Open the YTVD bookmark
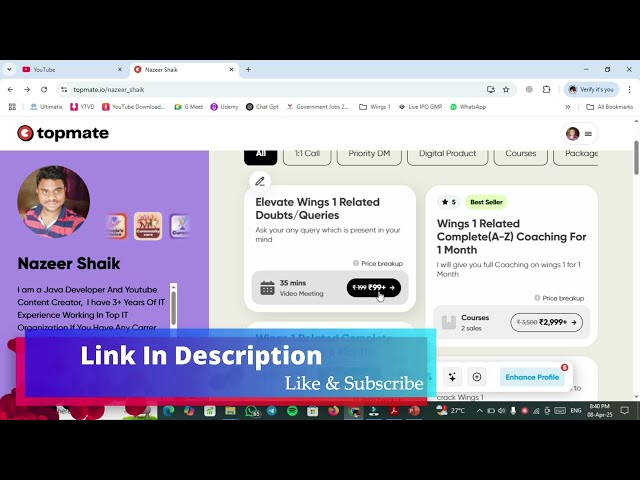Viewport: 640px width, 480px height. 82,107
